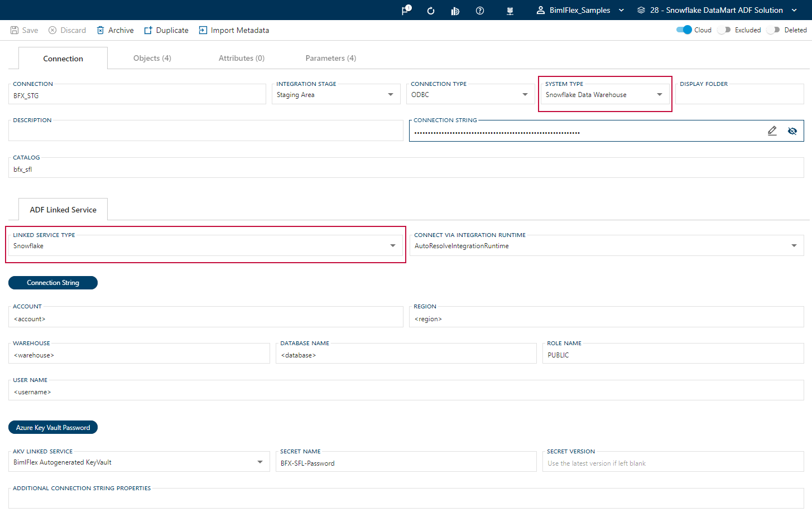This screenshot has width=812, height=527.
Task: Click the Azure Key Vault Password button
Action: (x=53, y=428)
